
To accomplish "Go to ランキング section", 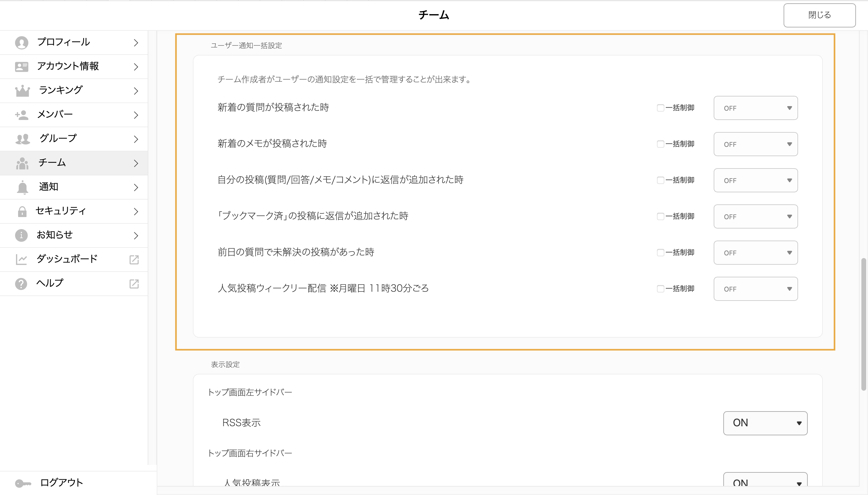I will point(74,91).
